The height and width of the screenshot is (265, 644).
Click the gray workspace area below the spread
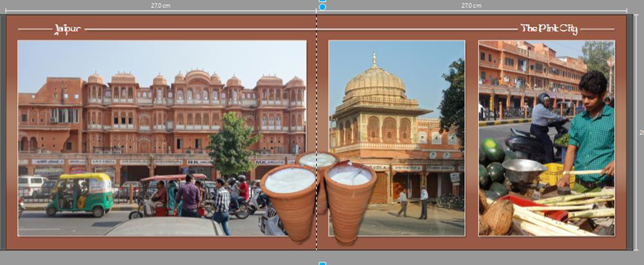pos(165,258)
